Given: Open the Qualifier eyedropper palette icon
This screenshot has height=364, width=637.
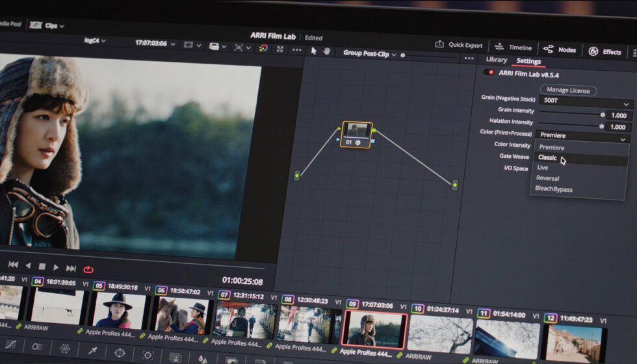Looking at the screenshot, I should point(92,350).
